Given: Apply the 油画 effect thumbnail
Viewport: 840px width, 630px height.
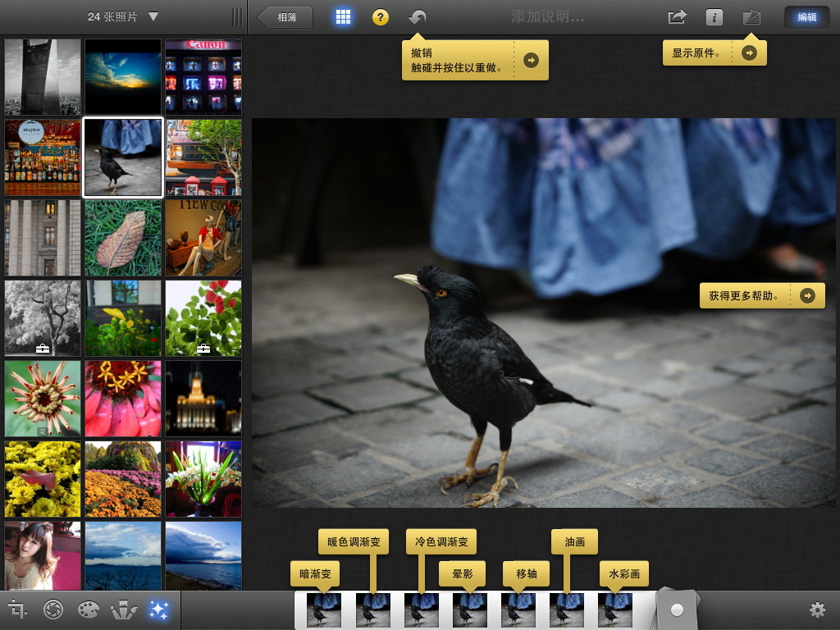Looking at the screenshot, I should (x=566, y=610).
